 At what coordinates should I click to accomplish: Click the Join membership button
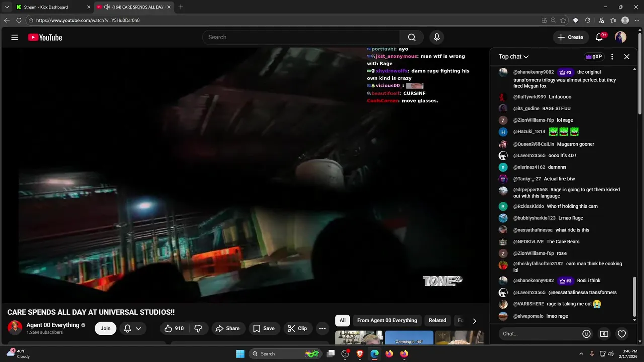[x=105, y=328]
